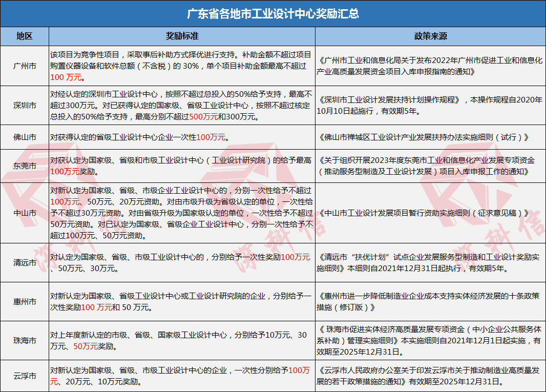
Task: Click the policy source 《清远市“扶优计划”试点企业…》
Action: coord(428,263)
